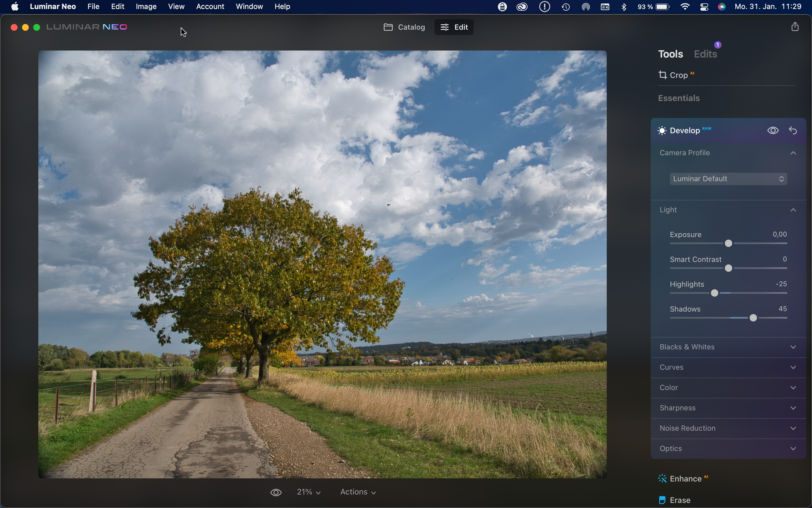Screen dimensions: 812x508
Task: Toggle before/after preview eye below photo
Action: click(276, 492)
